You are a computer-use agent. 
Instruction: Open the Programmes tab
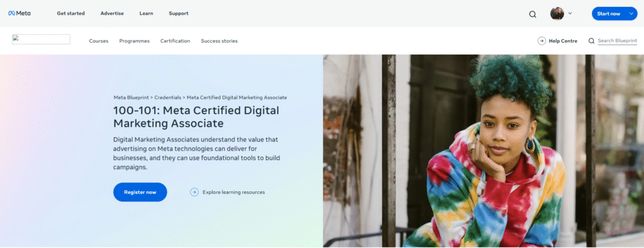pos(135,41)
